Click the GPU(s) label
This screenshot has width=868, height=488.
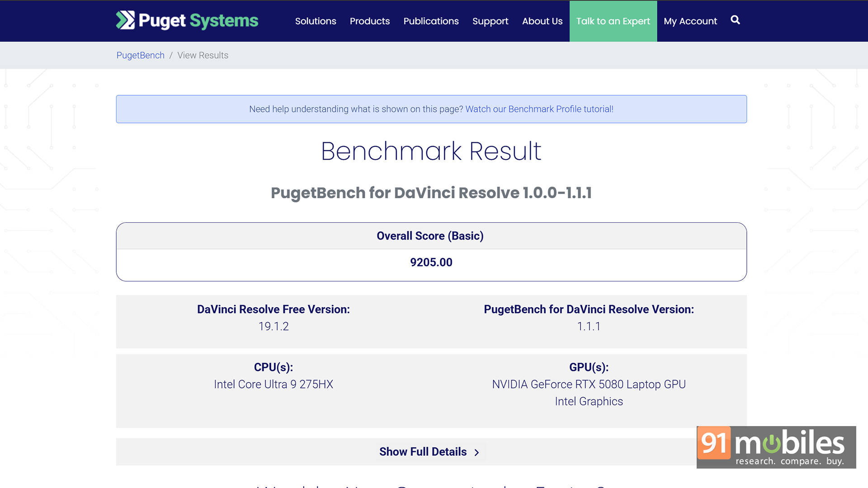pyautogui.click(x=589, y=367)
